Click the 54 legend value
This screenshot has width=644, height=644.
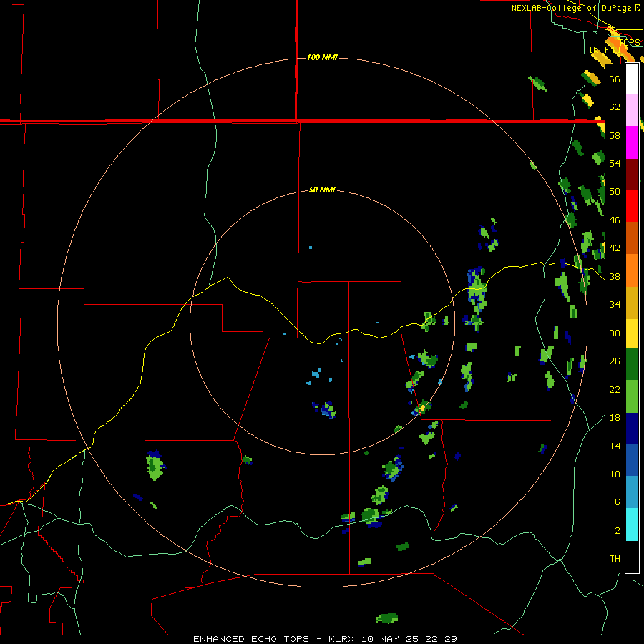[615, 163]
